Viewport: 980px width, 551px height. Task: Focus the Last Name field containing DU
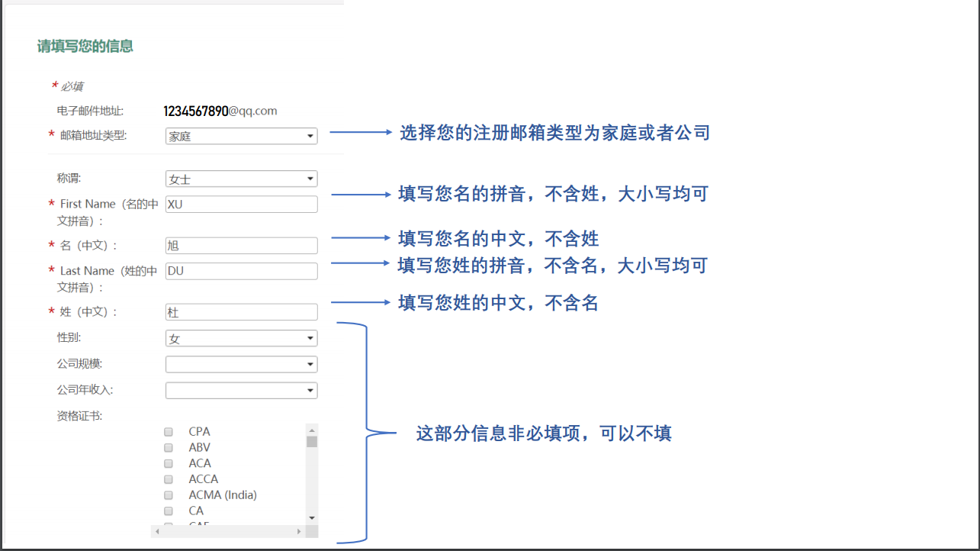tap(241, 271)
